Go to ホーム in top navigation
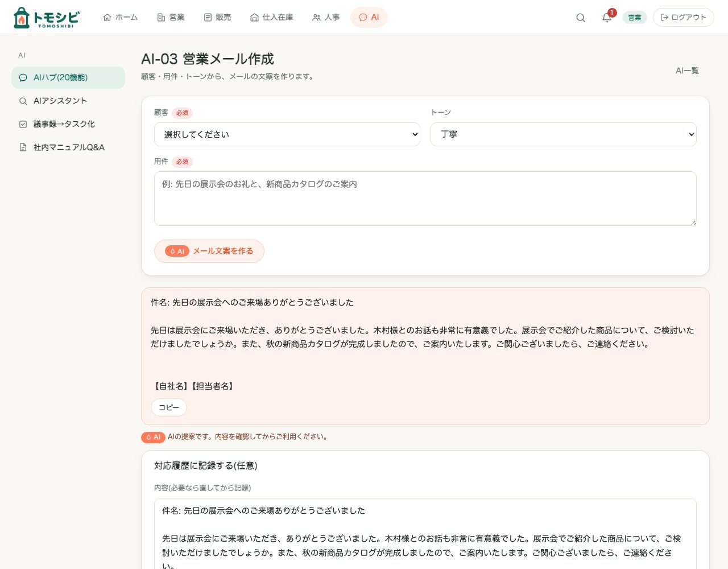This screenshot has width=728, height=569. (121, 18)
